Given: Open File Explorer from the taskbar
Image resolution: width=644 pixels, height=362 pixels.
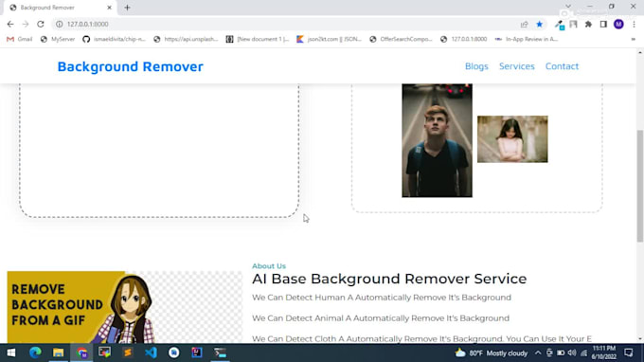Looking at the screenshot, I should (59, 353).
